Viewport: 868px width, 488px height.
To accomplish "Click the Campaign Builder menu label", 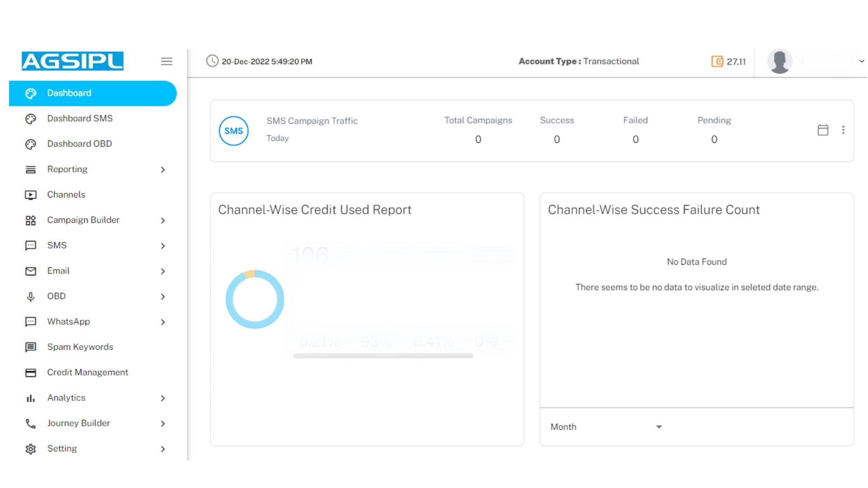I will click(x=83, y=220).
